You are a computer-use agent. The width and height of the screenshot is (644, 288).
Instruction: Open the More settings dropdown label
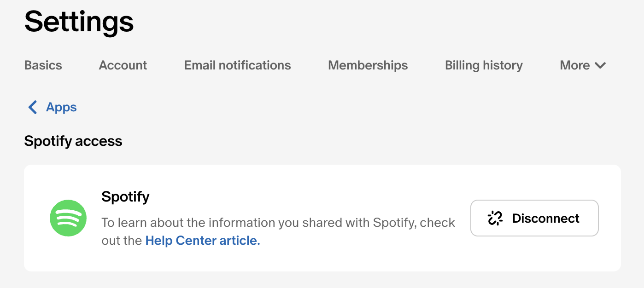574,66
